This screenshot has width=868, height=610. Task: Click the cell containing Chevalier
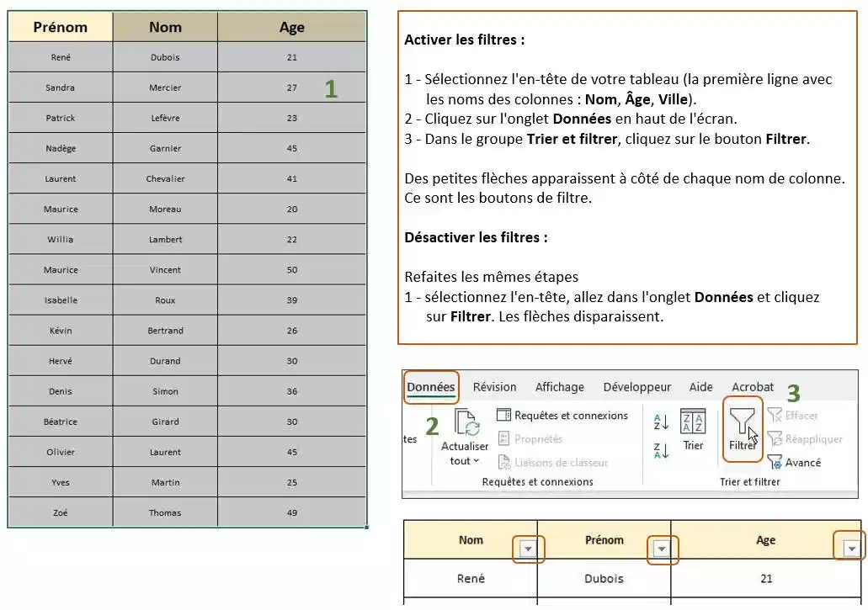click(165, 178)
